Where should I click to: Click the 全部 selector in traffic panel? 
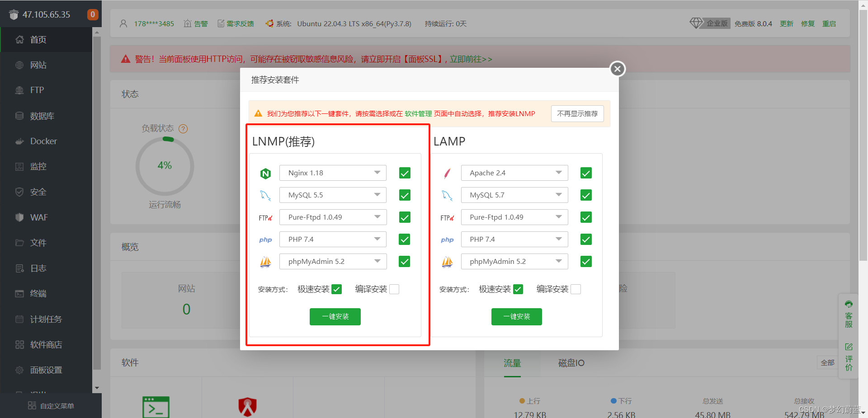[827, 363]
